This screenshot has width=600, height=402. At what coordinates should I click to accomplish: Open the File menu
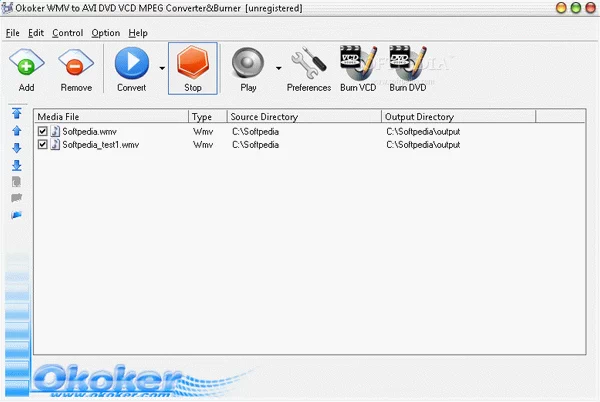pyautogui.click(x=13, y=33)
